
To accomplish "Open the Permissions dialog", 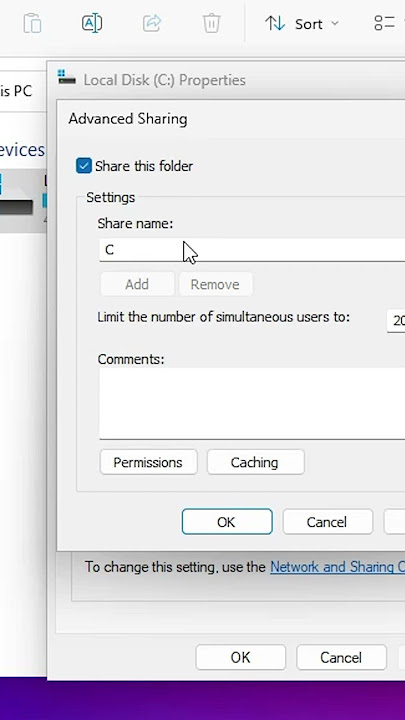I will coord(148,462).
